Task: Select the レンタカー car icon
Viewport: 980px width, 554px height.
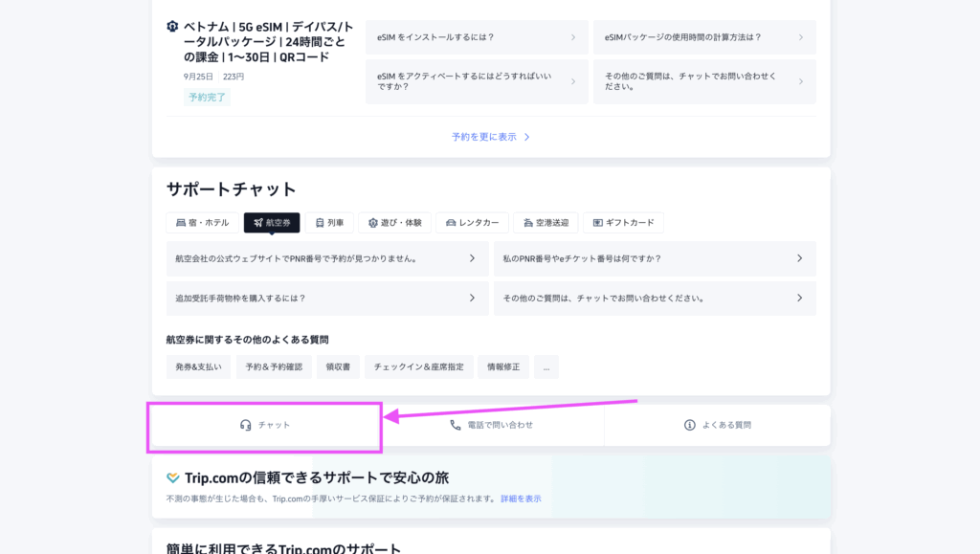Action: click(448, 222)
